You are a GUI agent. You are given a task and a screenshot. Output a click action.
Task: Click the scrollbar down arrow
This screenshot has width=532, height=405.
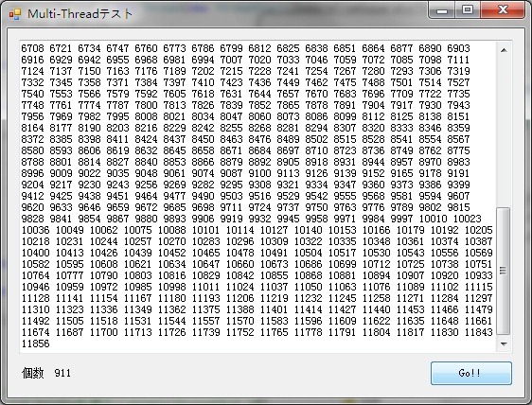pos(504,344)
